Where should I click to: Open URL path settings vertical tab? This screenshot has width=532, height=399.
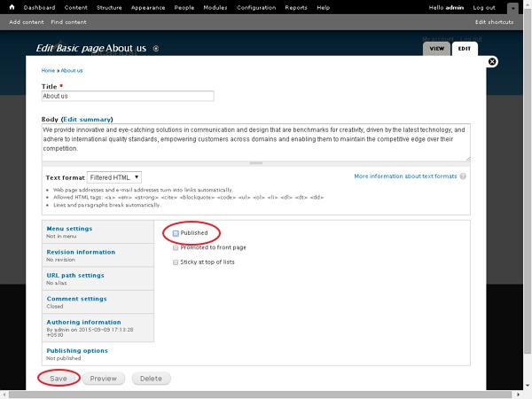[98, 278]
